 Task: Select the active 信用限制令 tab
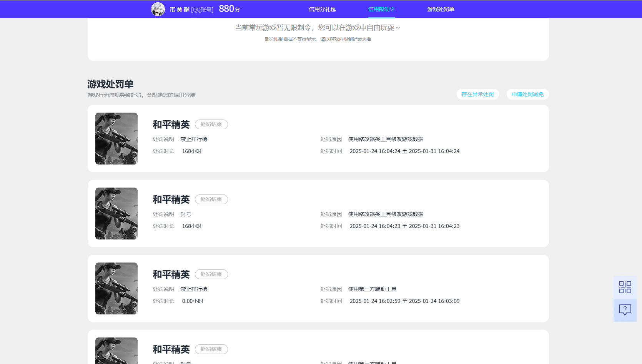[381, 9]
